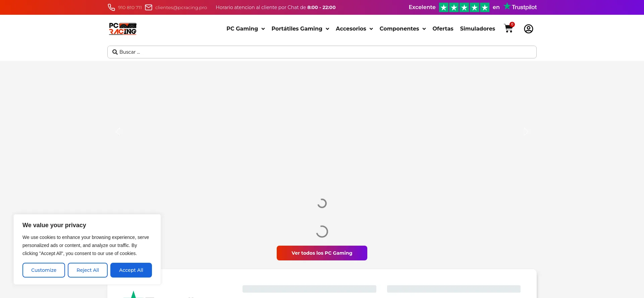Customize cookie preferences
This screenshot has width=644, height=298.
(x=44, y=270)
